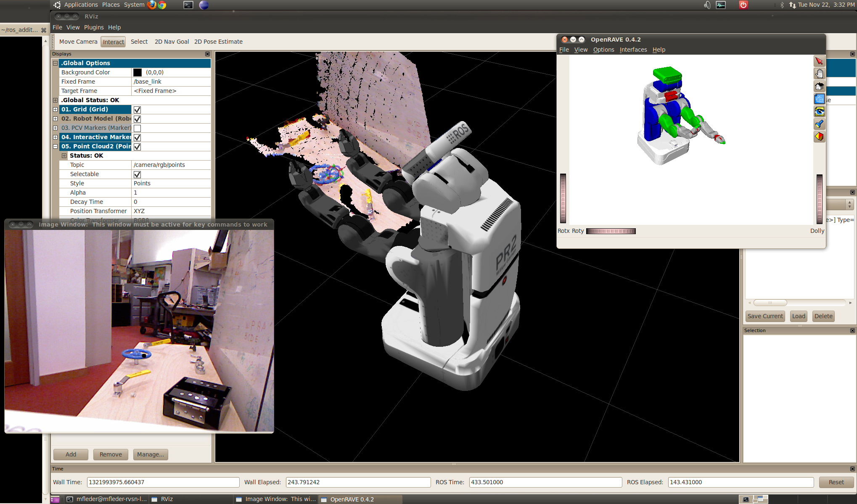The width and height of the screenshot is (857, 504).
Task: Click the flashlight Seek icon in OpenRAVE
Action: pyautogui.click(x=819, y=124)
